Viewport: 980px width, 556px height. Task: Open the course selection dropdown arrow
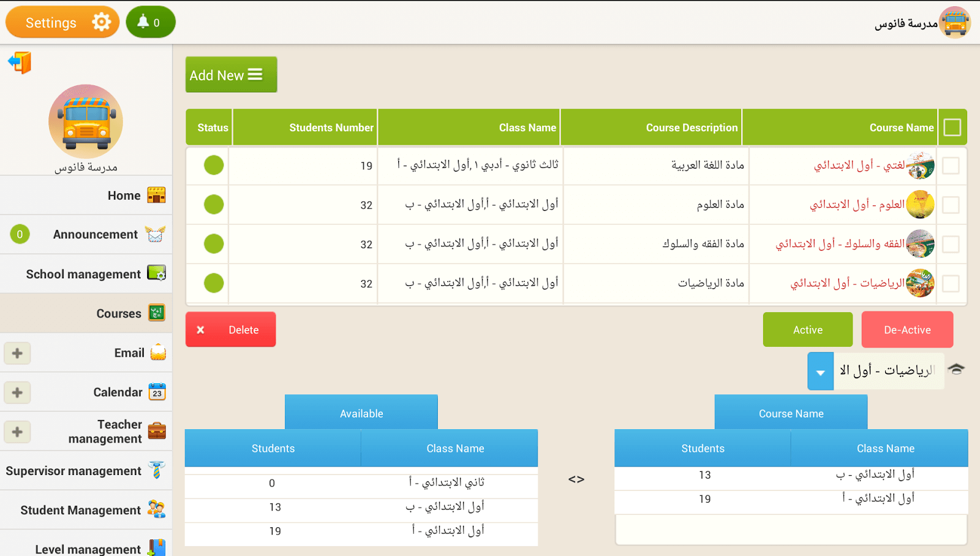(820, 371)
